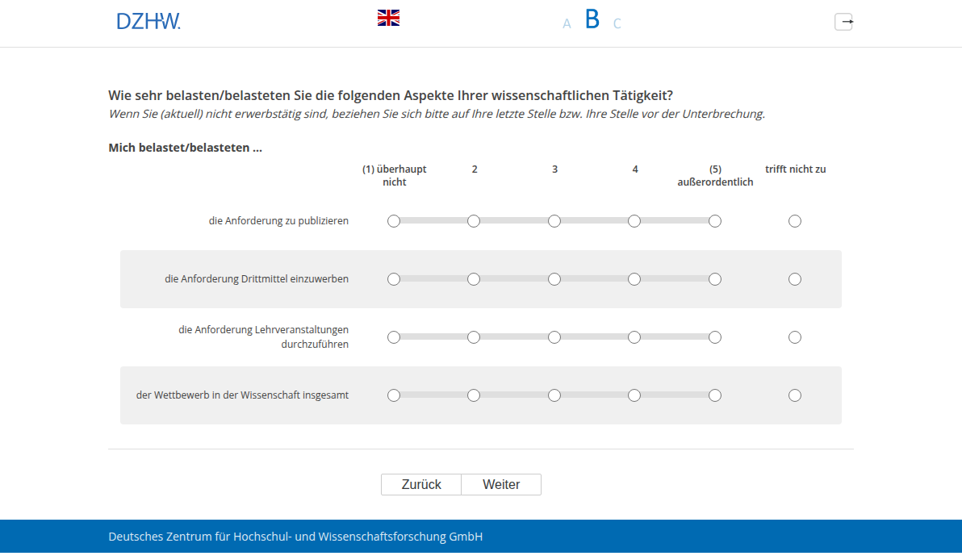The image size is (962, 560).
Task: Rate Lehrveranstaltungen durchzuführen as 2
Action: point(474,337)
